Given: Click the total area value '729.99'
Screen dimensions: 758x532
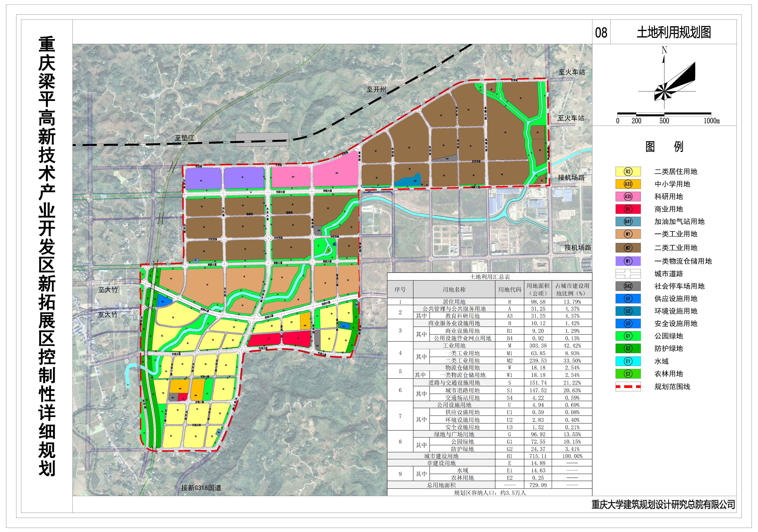Looking at the screenshot, I should (x=538, y=485).
